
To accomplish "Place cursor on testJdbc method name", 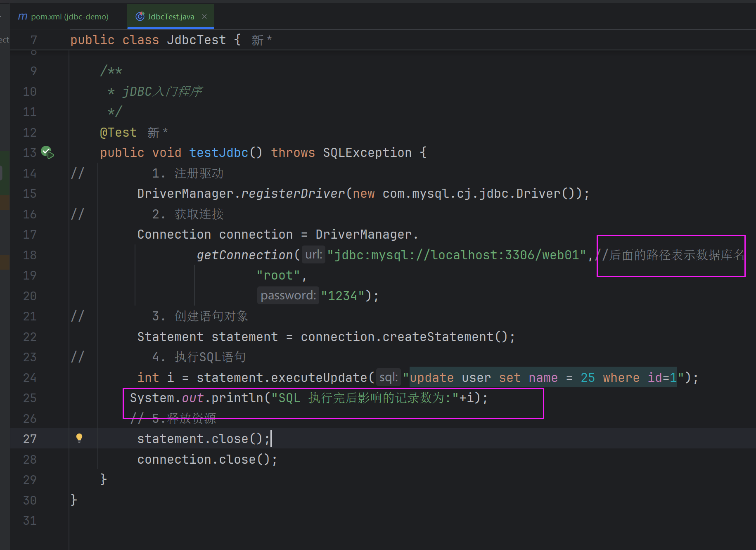I will tap(218, 153).
